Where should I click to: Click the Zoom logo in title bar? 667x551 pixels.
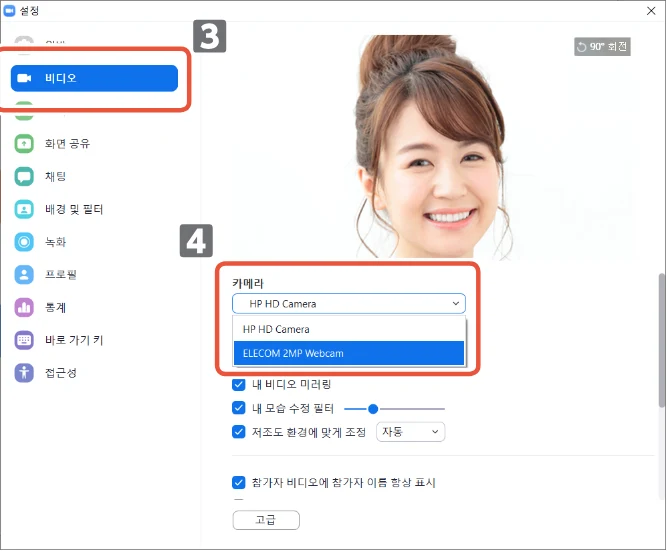(9, 11)
